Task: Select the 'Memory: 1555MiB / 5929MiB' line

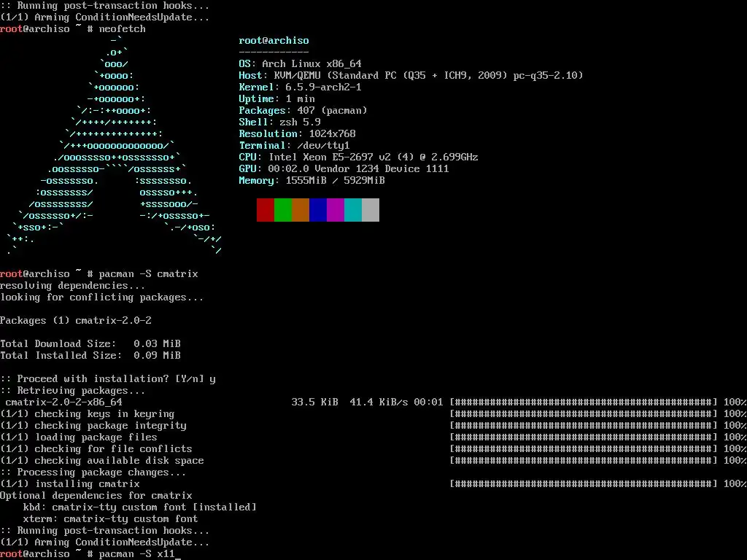Action: point(312,181)
